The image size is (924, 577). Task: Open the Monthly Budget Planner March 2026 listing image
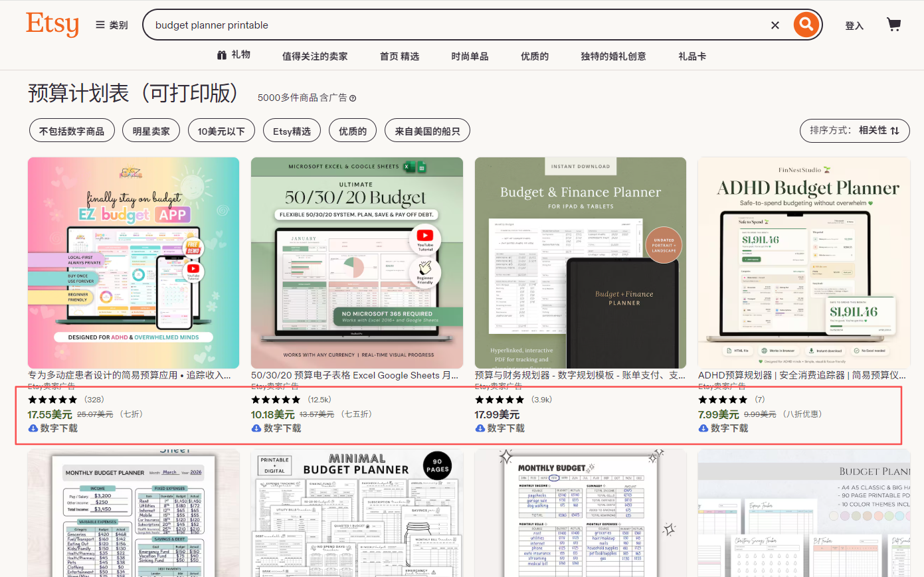pyautogui.click(x=134, y=513)
